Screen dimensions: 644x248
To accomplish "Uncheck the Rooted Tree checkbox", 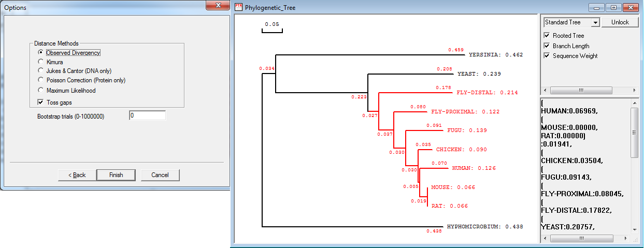I will point(547,36).
